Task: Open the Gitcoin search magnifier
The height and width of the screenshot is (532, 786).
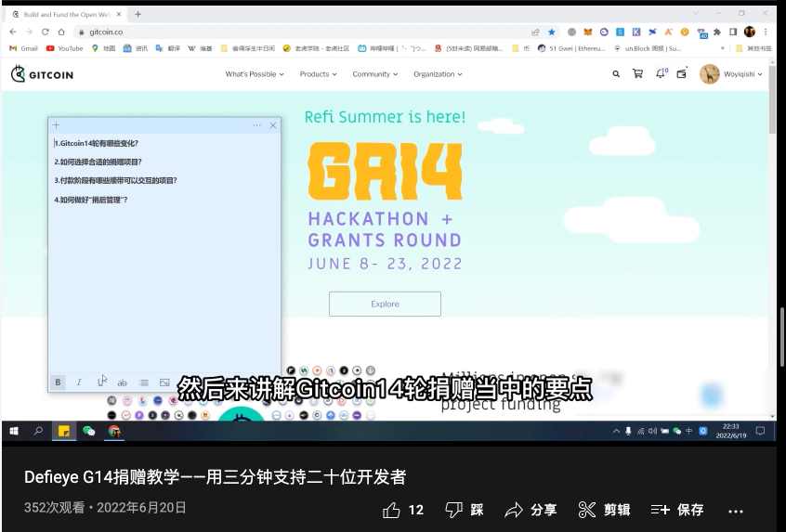Action: point(616,74)
